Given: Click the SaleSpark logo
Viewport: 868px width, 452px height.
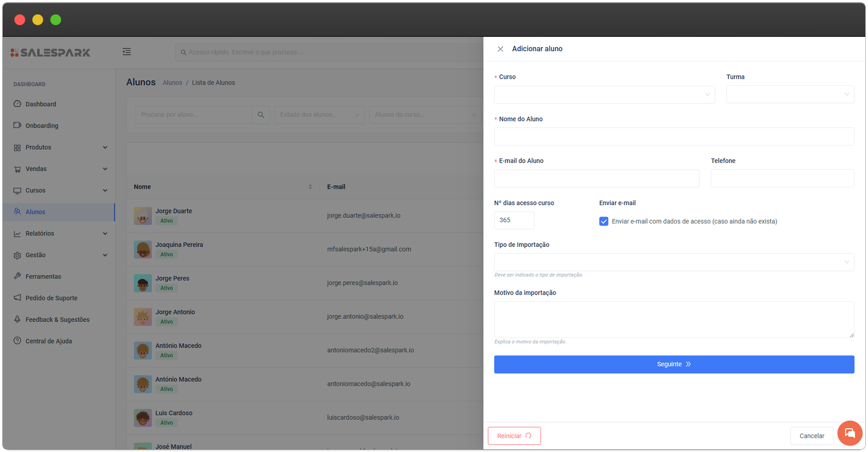Looking at the screenshot, I should tap(50, 53).
